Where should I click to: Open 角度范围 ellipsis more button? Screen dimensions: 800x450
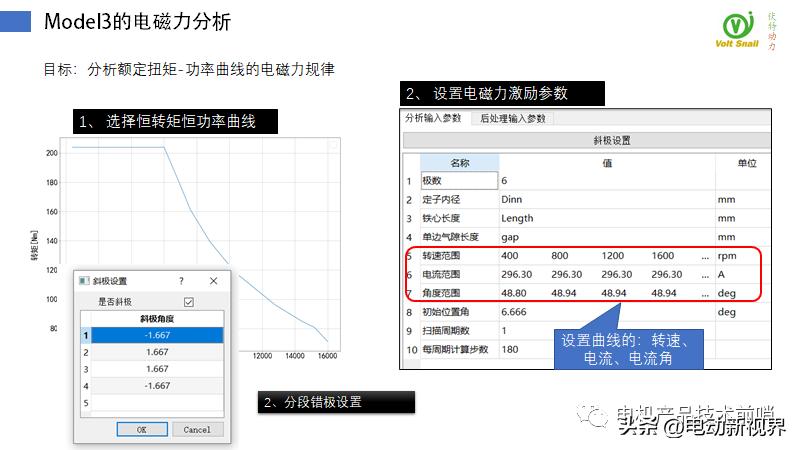[705, 294]
